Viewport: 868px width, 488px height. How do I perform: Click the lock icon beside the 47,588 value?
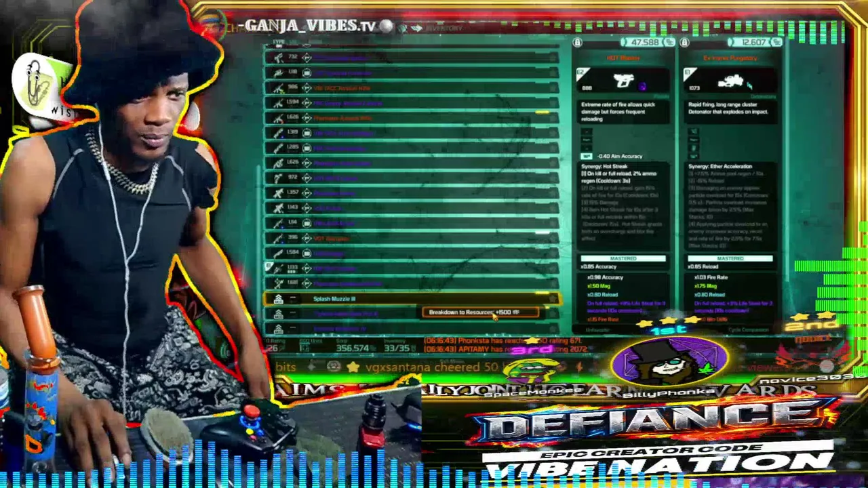(577, 43)
